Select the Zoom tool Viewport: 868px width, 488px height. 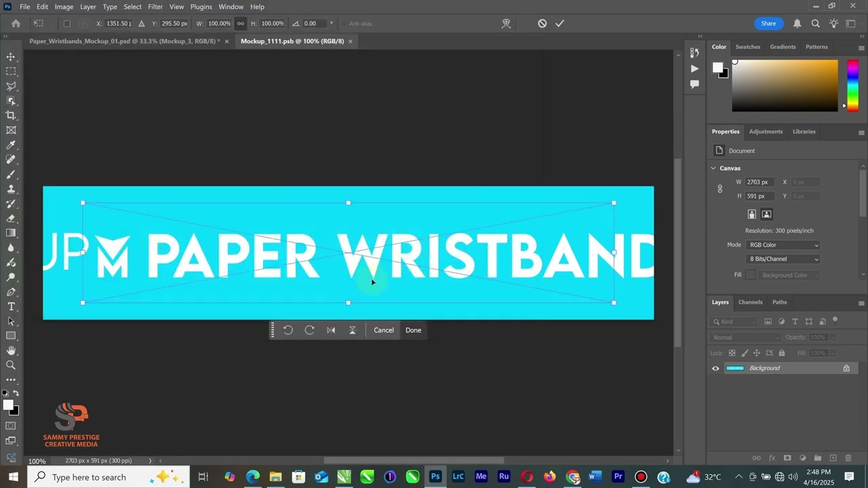[11, 365]
